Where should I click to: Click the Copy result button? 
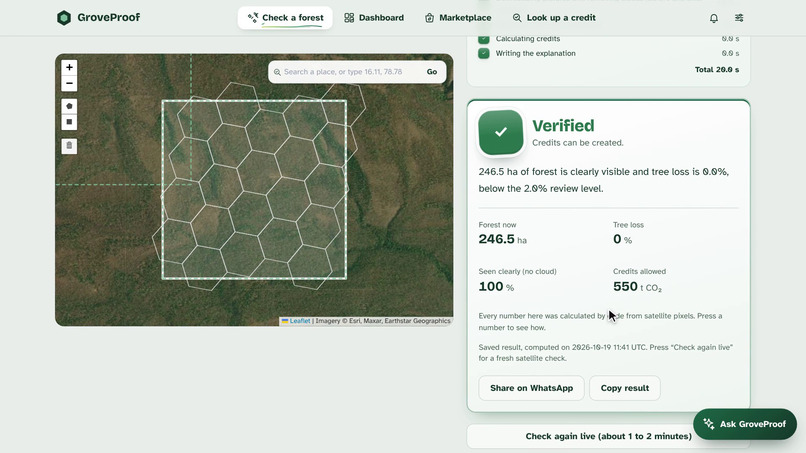coord(625,388)
